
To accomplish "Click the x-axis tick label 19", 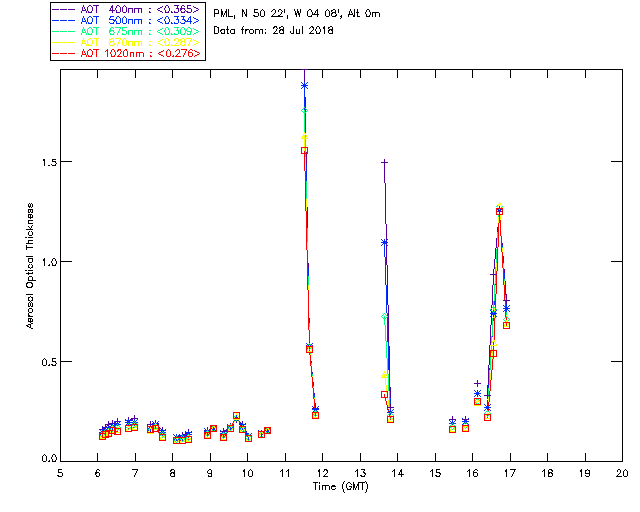I will click(x=585, y=473).
